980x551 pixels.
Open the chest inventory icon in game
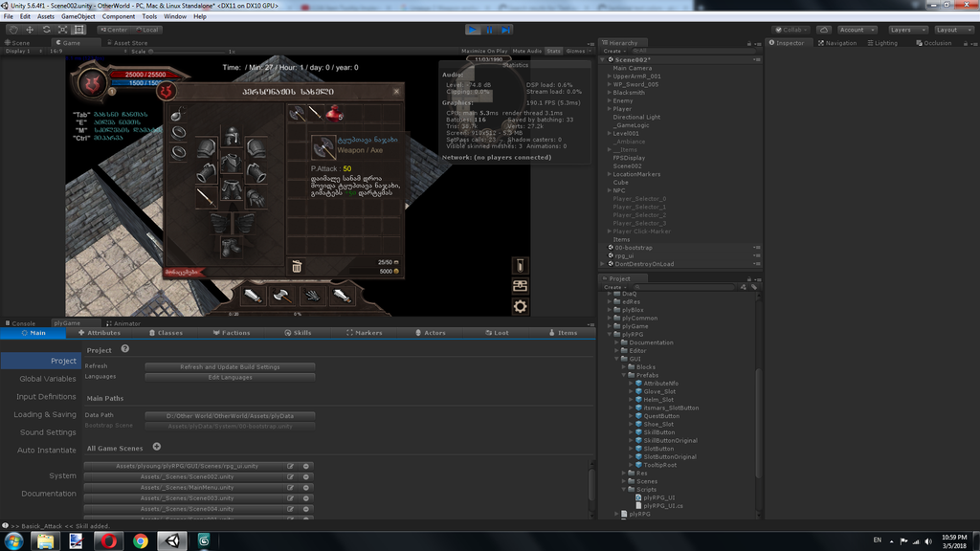pyautogui.click(x=520, y=285)
